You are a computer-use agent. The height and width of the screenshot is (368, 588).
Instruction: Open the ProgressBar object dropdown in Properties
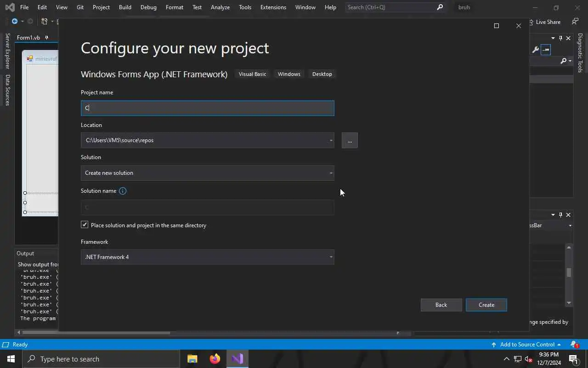click(x=570, y=225)
